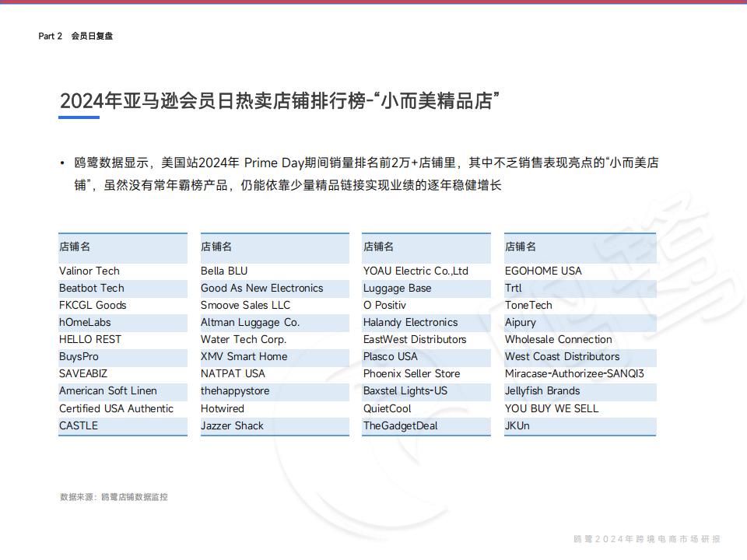Select the Beatbot Tech cell

pyautogui.click(x=123, y=288)
